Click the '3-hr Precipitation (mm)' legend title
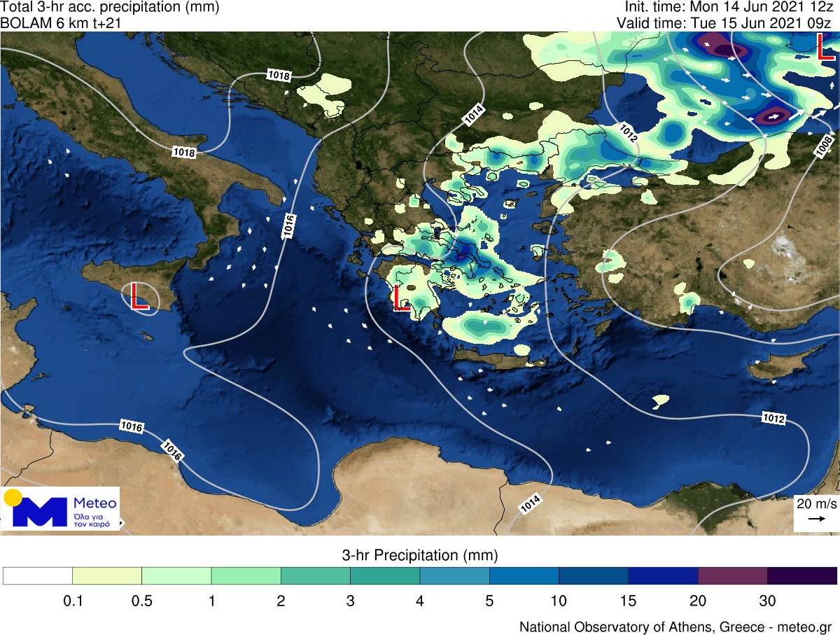Screen dimensions: 840x635 [419, 555]
